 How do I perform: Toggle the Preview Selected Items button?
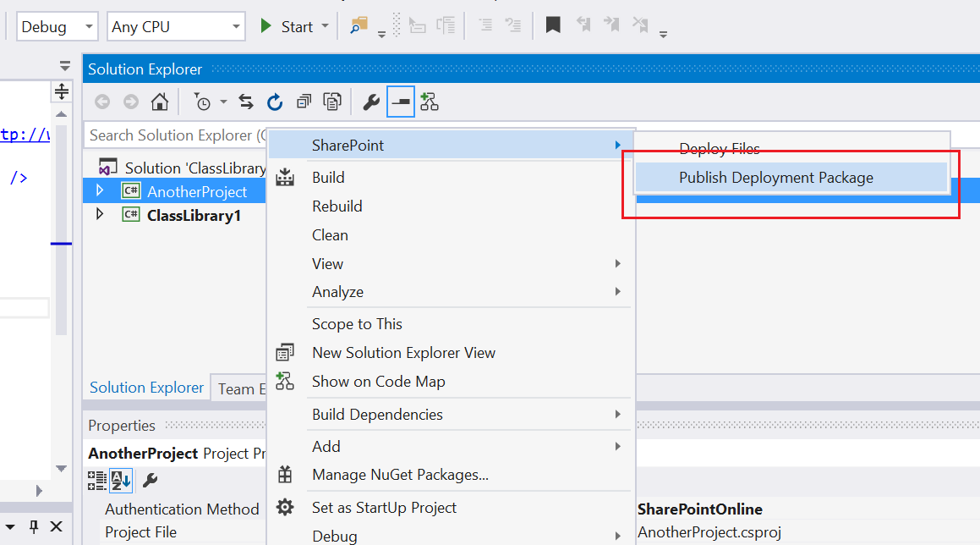coord(400,102)
